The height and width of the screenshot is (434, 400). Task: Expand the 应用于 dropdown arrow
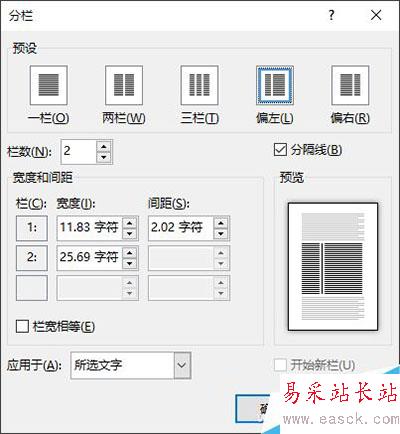tap(182, 365)
